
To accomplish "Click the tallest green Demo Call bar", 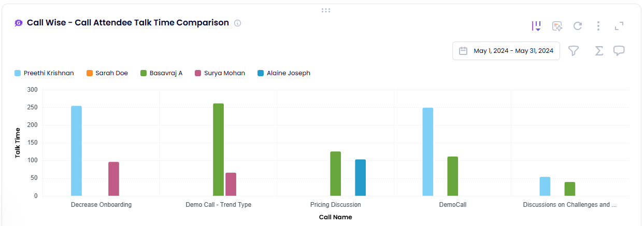I will click(219, 149).
